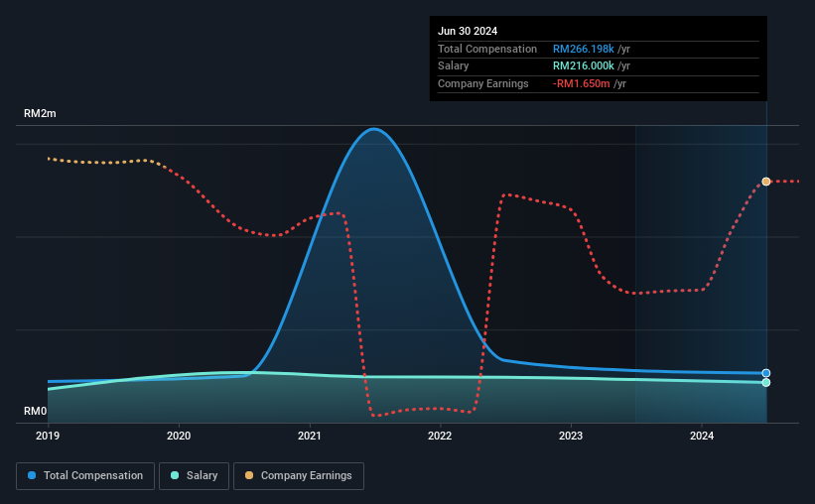Screen dimensions: 815x504
Task: Select the teal Salary end point marker
Action: 766,382
